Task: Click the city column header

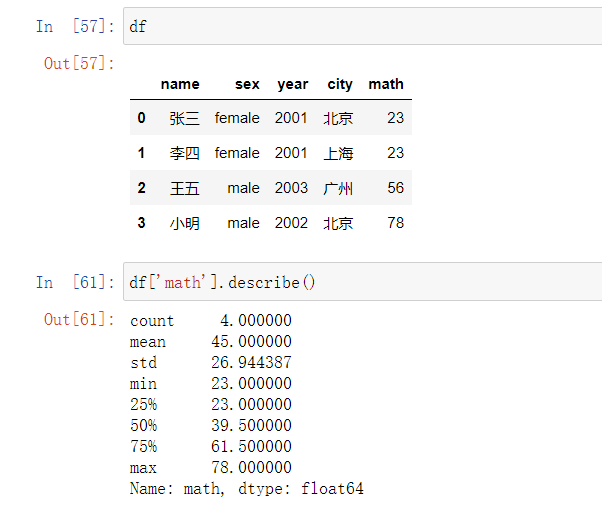Action: click(x=340, y=84)
